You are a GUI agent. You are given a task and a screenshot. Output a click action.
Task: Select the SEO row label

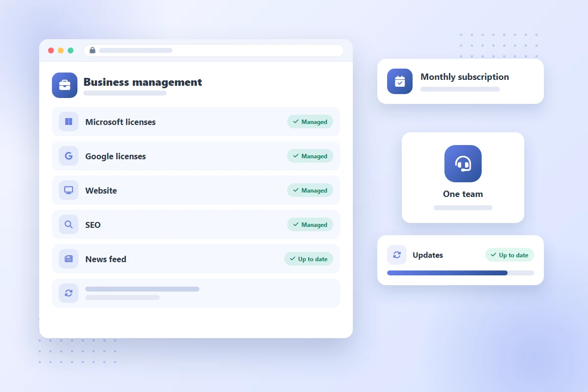point(93,225)
